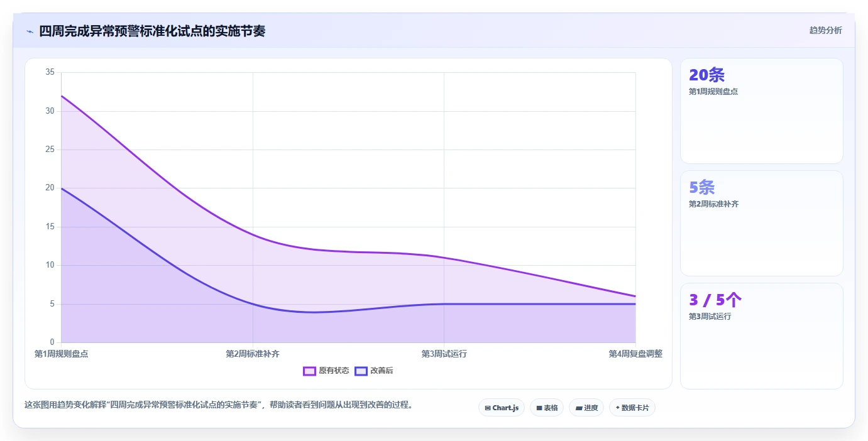Click the 第1周规则盘点 axis label

pos(62,354)
